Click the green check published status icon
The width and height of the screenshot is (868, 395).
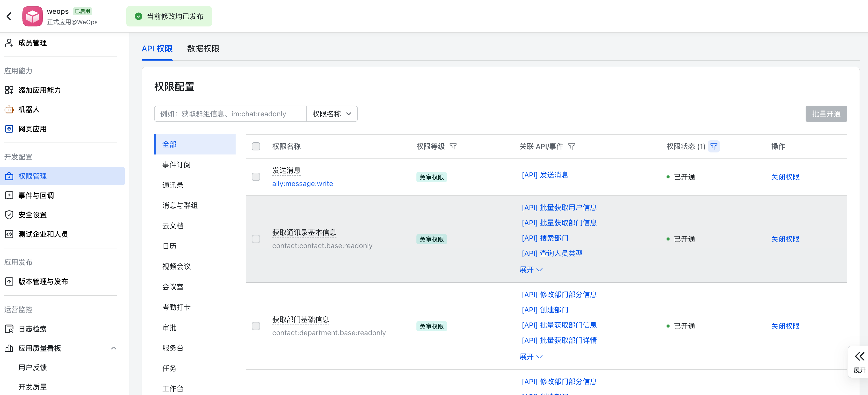(139, 16)
